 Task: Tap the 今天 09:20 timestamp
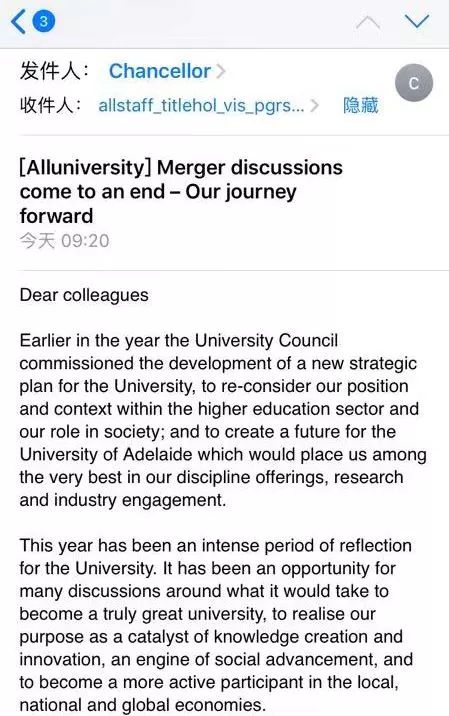click(64, 241)
